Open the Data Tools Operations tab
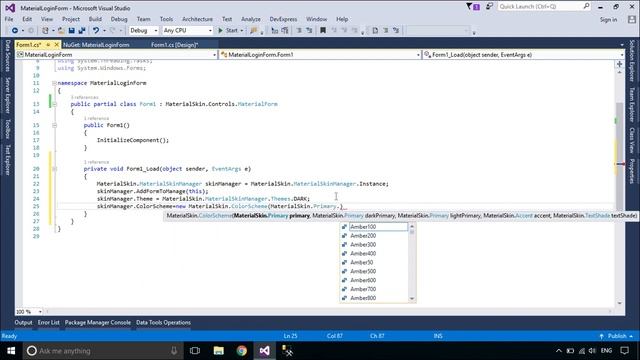640x360 pixels. click(163, 322)
